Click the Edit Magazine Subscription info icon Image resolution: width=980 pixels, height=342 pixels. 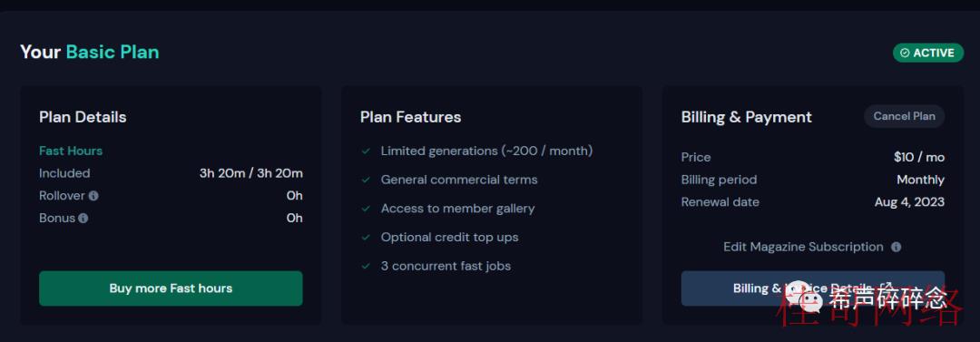[x=896, y=247]
